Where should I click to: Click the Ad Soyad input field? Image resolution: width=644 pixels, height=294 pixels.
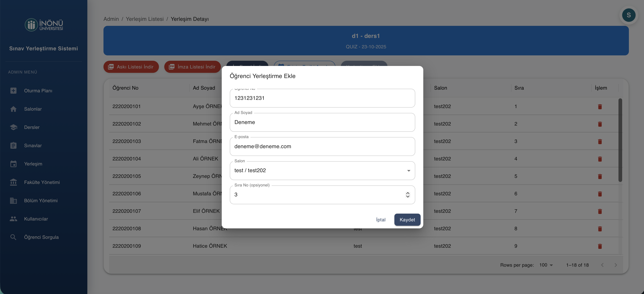coord(322,122)
